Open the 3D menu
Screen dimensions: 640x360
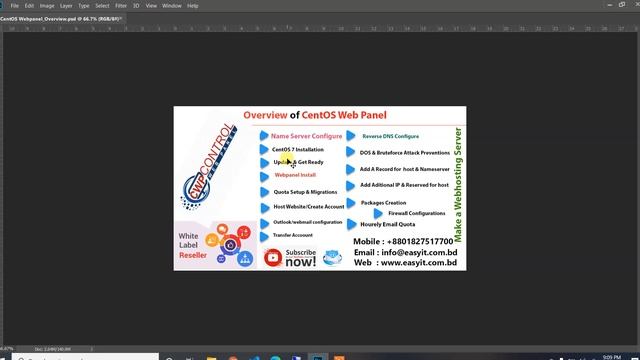pyautogui.click(x=136, y=6)
